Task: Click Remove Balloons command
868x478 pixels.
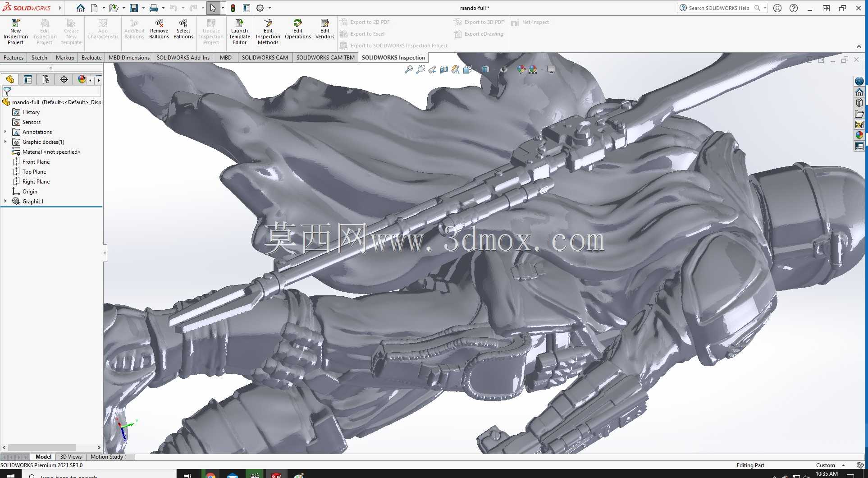Action: [159, 29]
